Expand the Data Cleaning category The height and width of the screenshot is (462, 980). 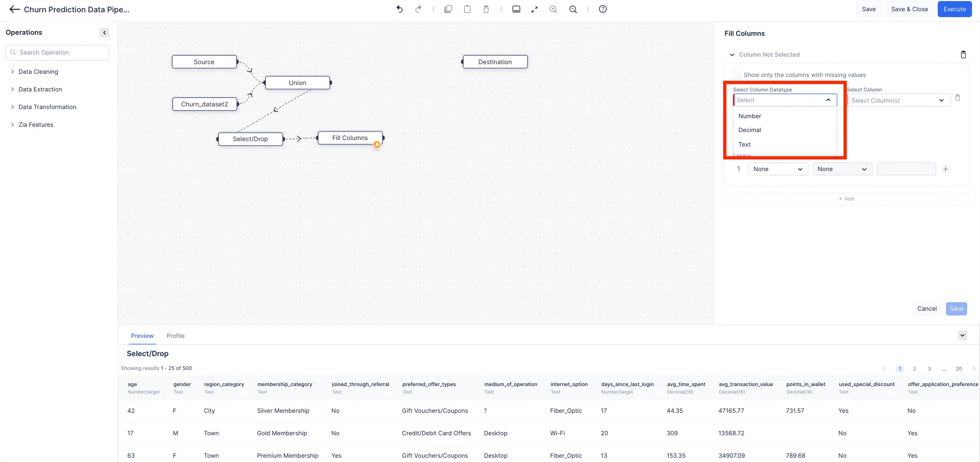click(x=38, y=72)
